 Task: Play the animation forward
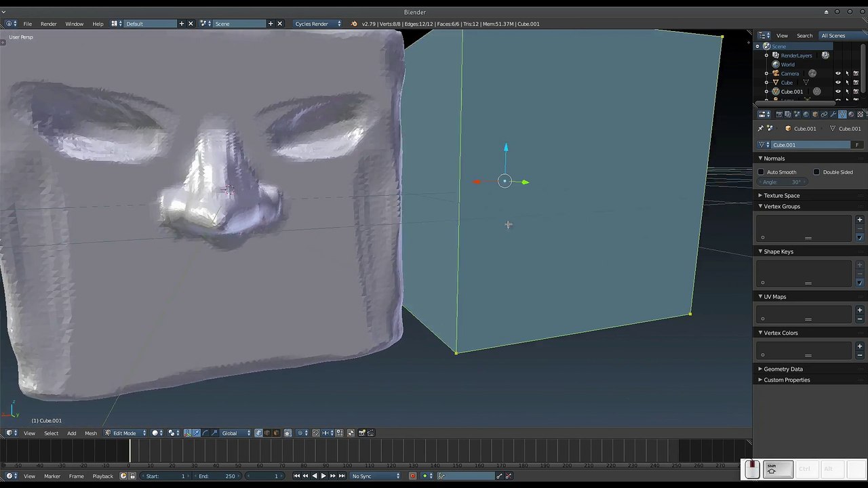(323, 476)
